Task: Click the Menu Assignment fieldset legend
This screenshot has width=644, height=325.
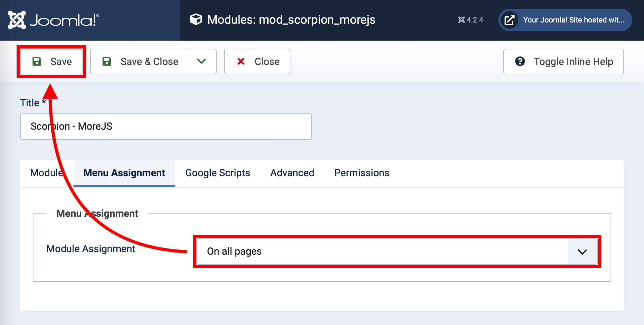Action: pos(97,213)
